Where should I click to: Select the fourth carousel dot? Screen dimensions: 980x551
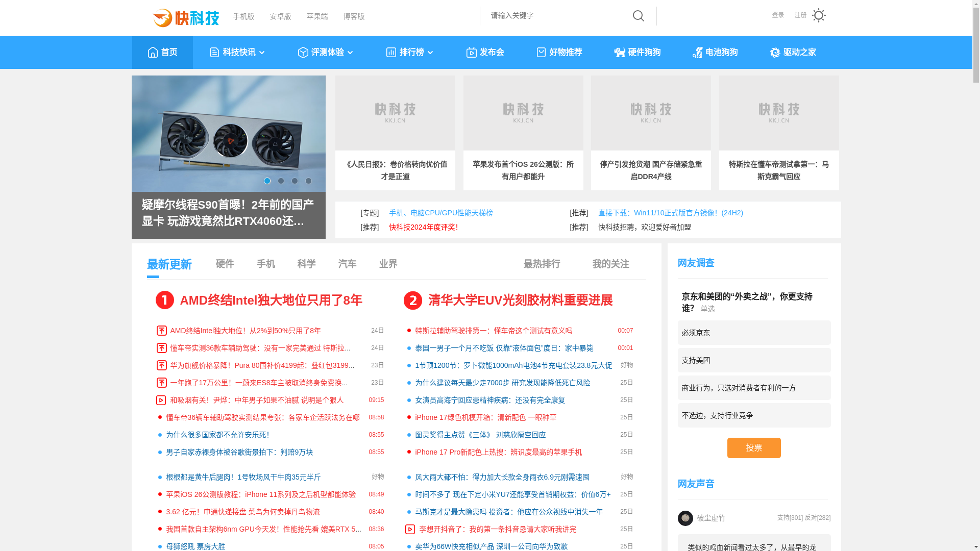(x=308, y=181)
